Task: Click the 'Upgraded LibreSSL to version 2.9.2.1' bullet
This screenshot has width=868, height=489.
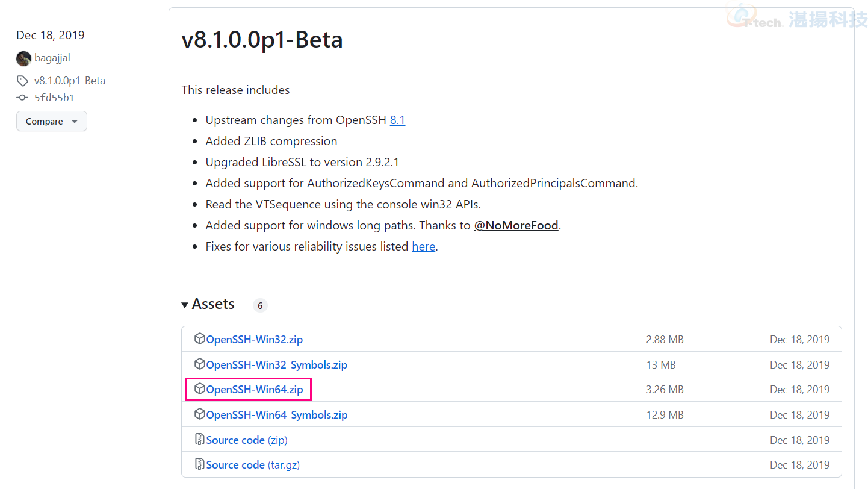Action: click(x=302, y=162)
